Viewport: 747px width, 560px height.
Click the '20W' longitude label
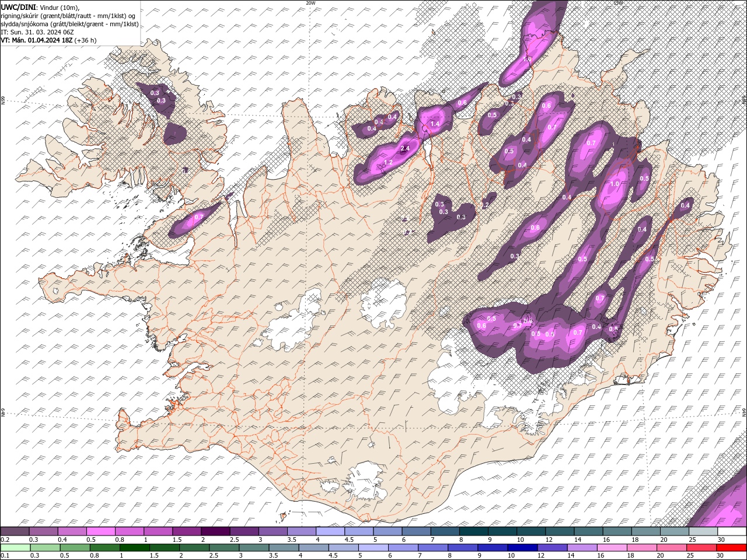click(310, 3)
